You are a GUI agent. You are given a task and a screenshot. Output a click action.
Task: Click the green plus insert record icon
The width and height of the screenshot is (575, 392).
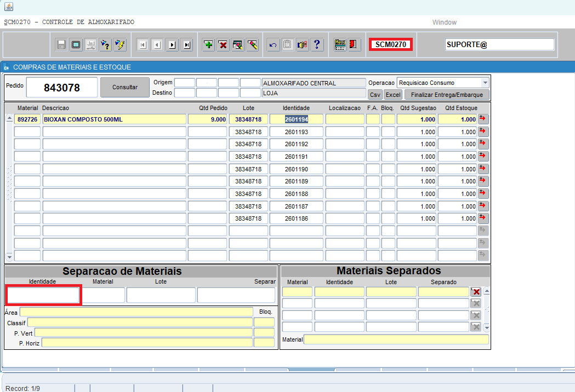click(x=208, y=45)
